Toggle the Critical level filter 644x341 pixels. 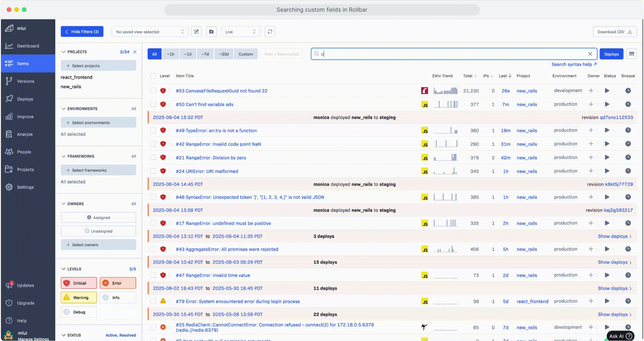[79, 283]
